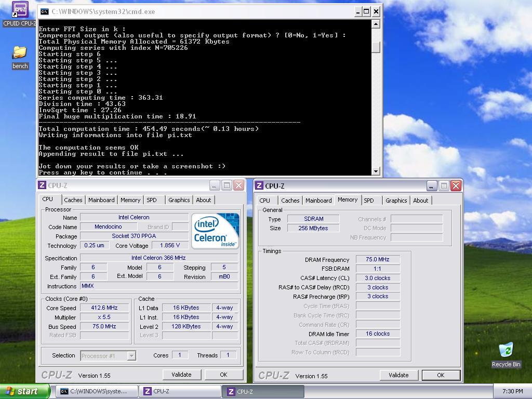532x399 pixels.
Task: Click the Intel Celeron name field
Action: click(134, 217)
